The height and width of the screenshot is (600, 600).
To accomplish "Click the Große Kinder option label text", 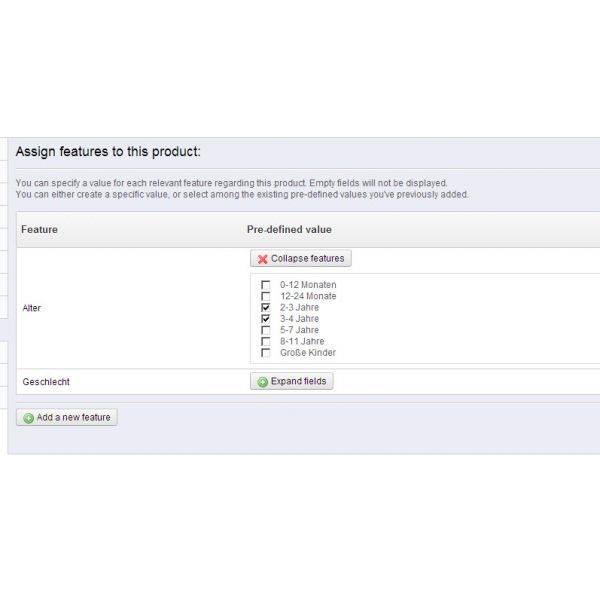I will click(x=308, y=353).
